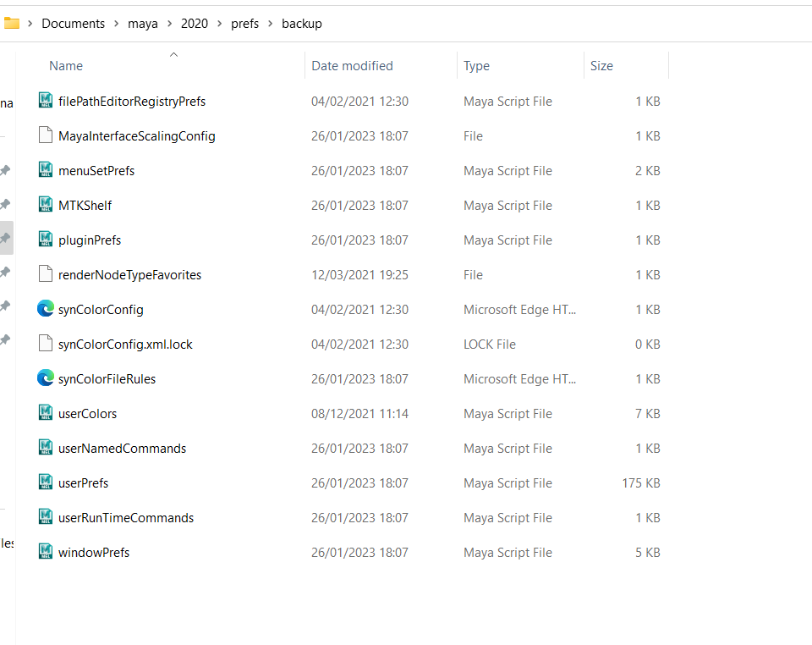Click the 175 KB size value
The image size is (812, 645).
pyautogui.click(x=641, y=483)
